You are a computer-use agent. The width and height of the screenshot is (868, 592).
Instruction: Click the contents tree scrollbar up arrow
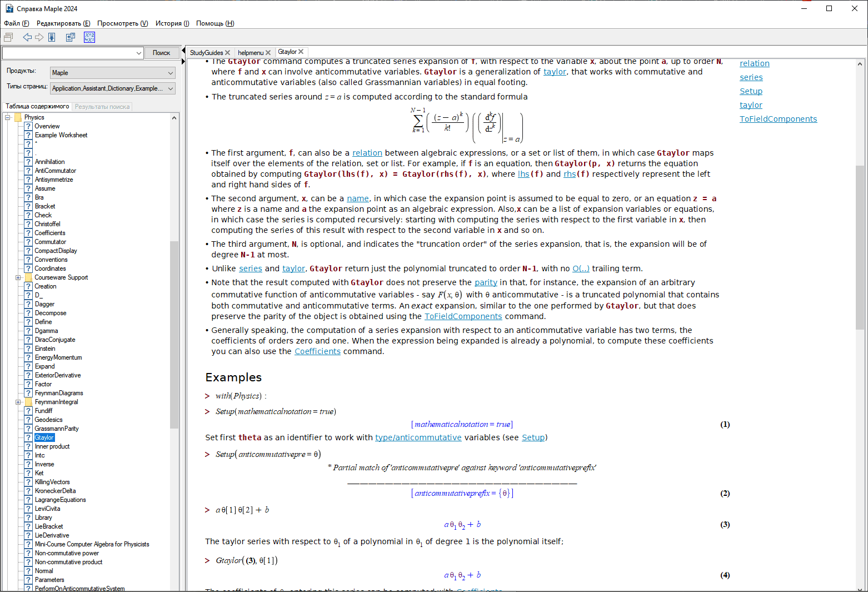[174, 118]
